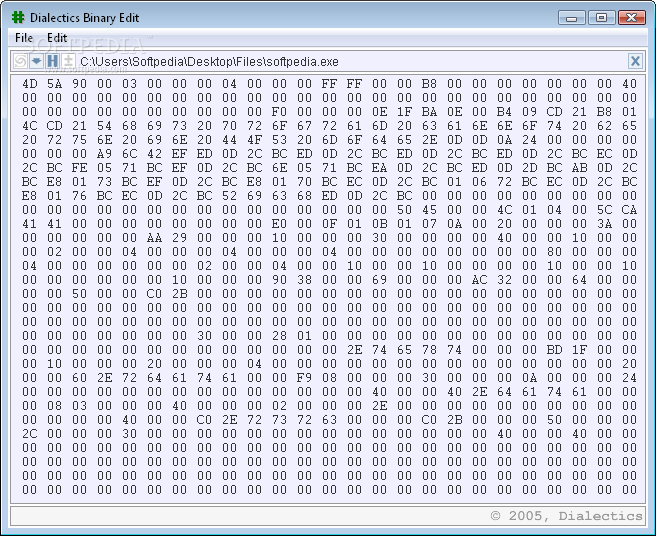Screen dimensions: 656x536
Task: Click the hex byte 76
Action: 79,196
